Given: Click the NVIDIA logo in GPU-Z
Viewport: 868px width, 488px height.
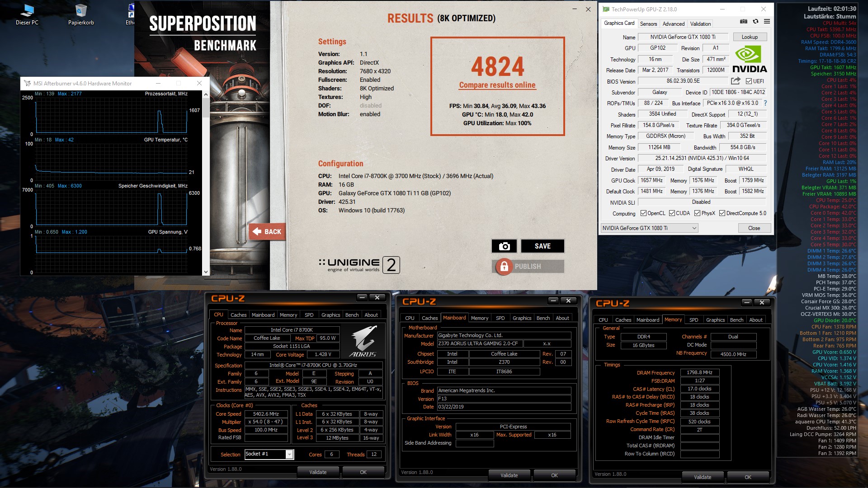Looking at the screenshot, I should point(750,60).
